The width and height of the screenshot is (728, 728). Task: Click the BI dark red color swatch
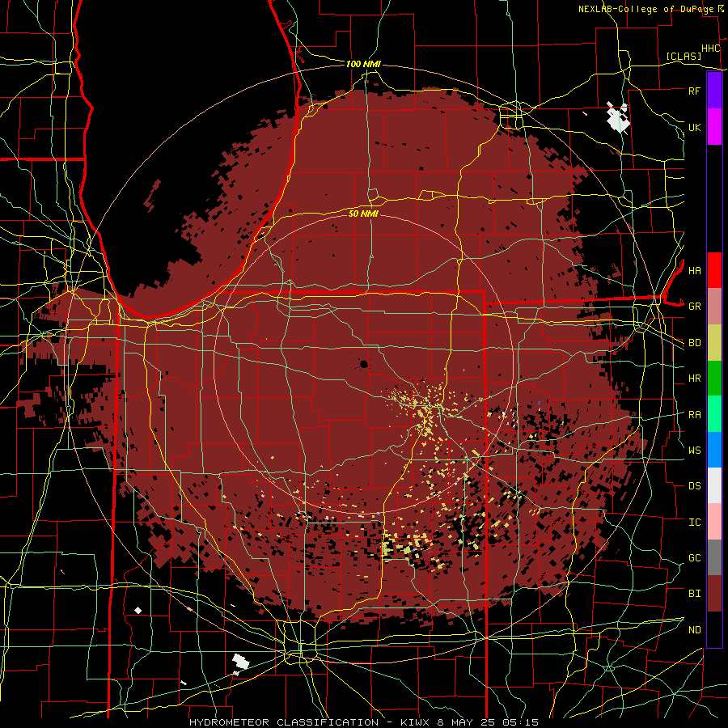point(714,594)
